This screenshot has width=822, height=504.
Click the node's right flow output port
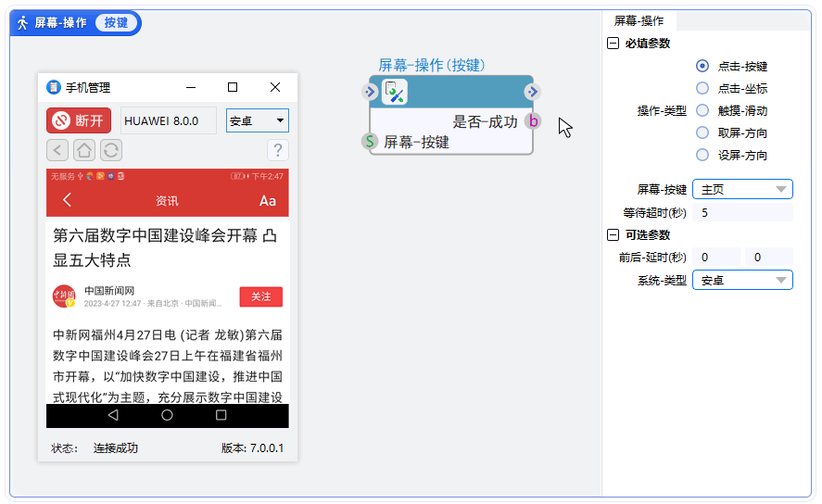point(532,92)
